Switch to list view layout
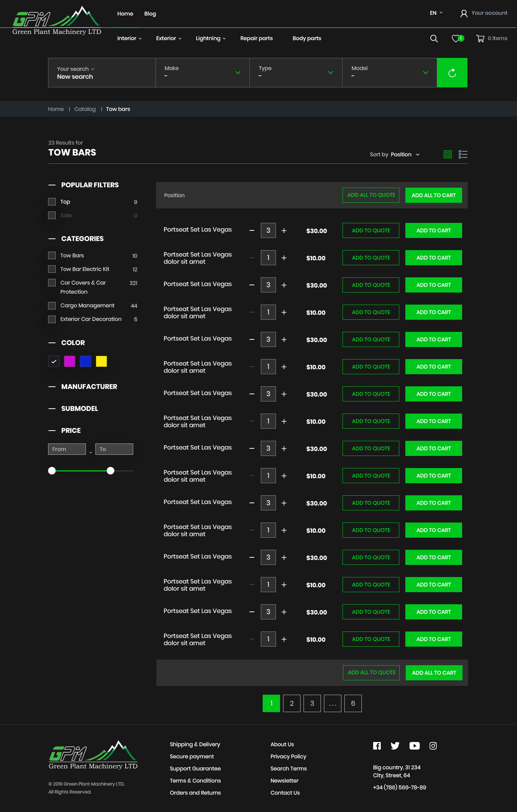517x812 pixels. (463, 154)
